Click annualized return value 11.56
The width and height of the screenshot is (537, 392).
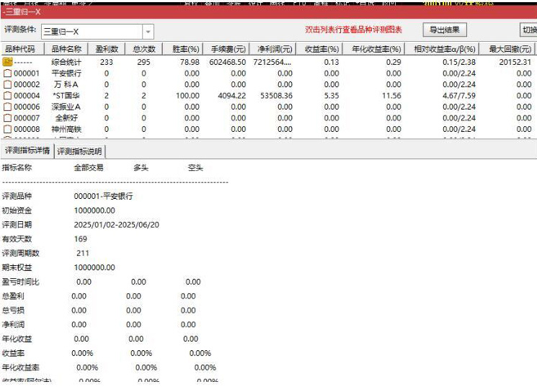(391, 96)
